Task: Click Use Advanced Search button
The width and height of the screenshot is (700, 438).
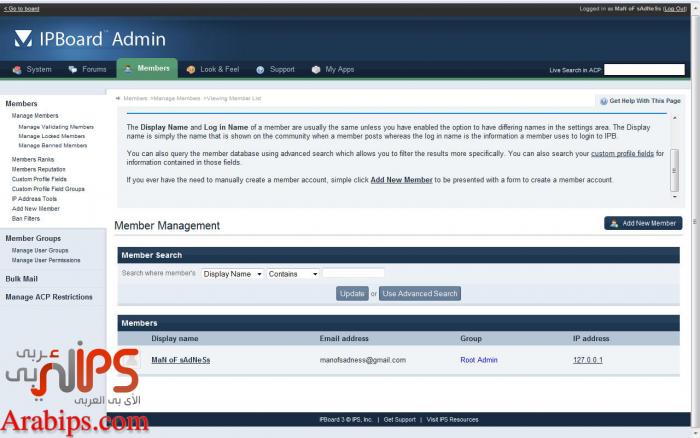Action: (420, 293)
